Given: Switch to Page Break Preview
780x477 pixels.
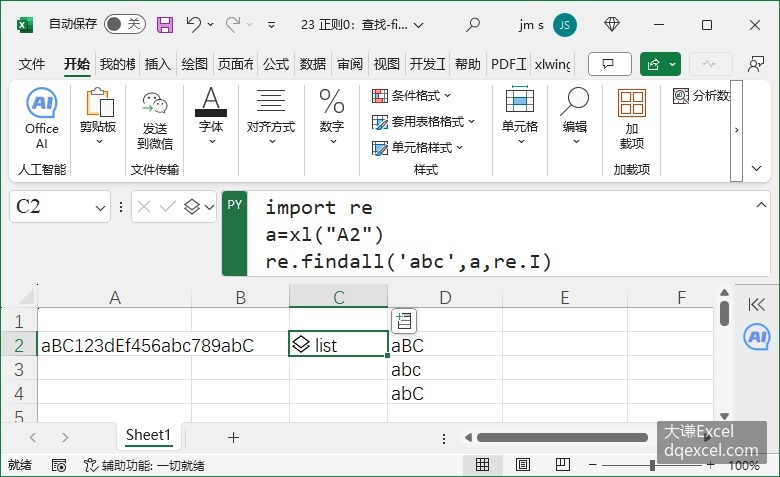Looking at the screenshot, I should pyautogui.click(x=563, y=465).
